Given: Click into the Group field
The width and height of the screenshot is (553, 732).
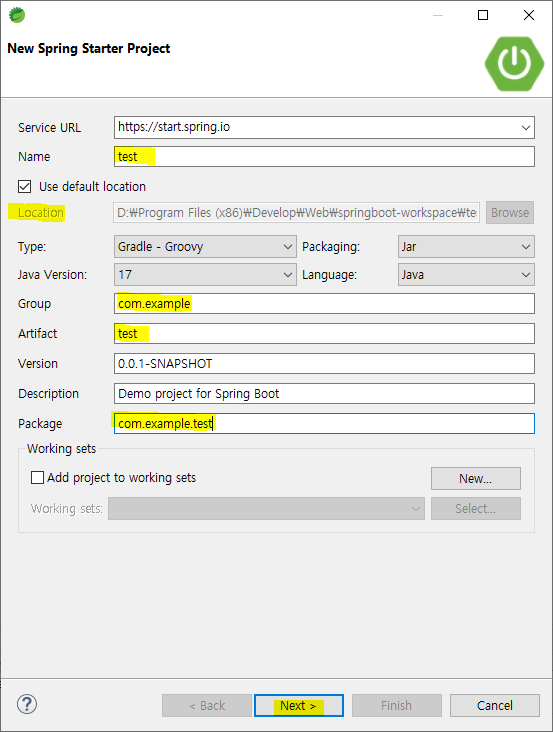Looking at the screenshot, I should (324, 303).
